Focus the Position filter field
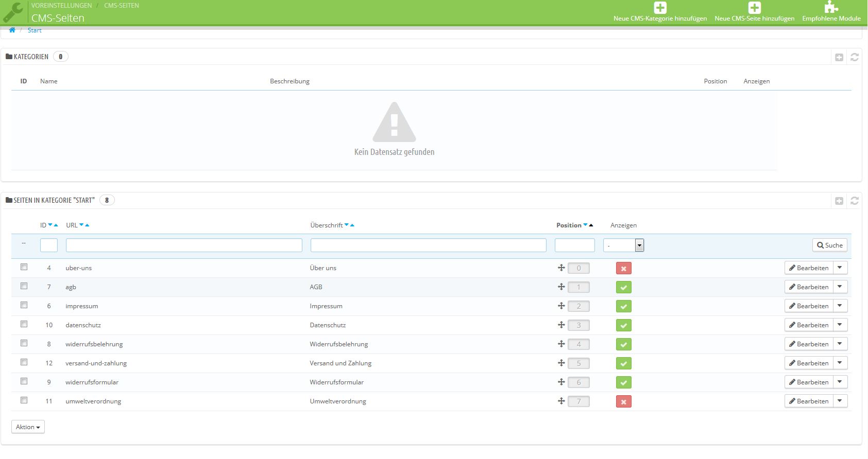 click(575, 245)
